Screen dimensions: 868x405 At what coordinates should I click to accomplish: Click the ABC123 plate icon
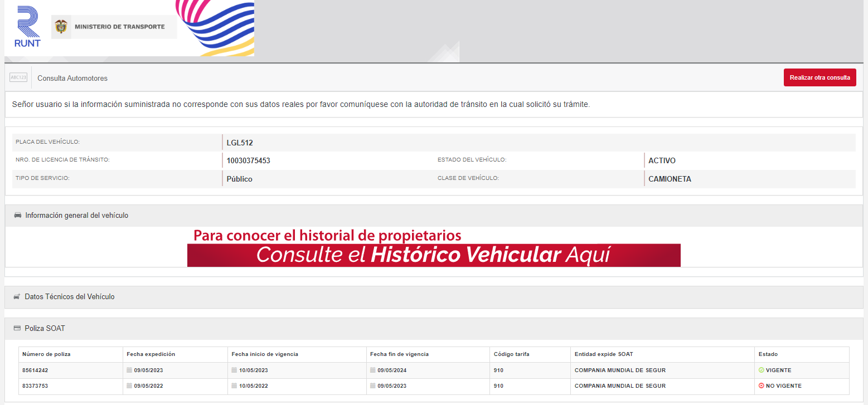point(18,77)
